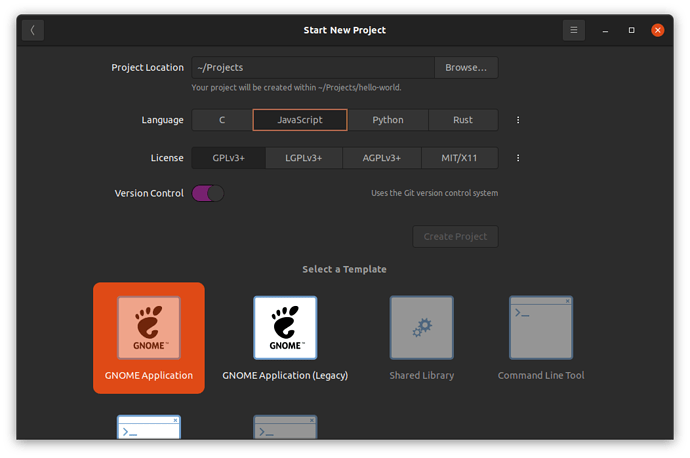Screen dimensions: 690x458
Task: Click the Project Location path field
Action: pos(313,67)
